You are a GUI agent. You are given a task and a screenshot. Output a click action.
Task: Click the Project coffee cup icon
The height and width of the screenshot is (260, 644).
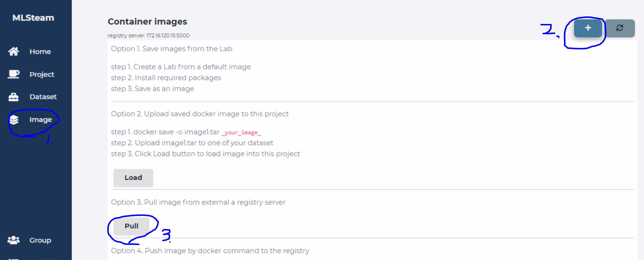click(x=14, y=74)
